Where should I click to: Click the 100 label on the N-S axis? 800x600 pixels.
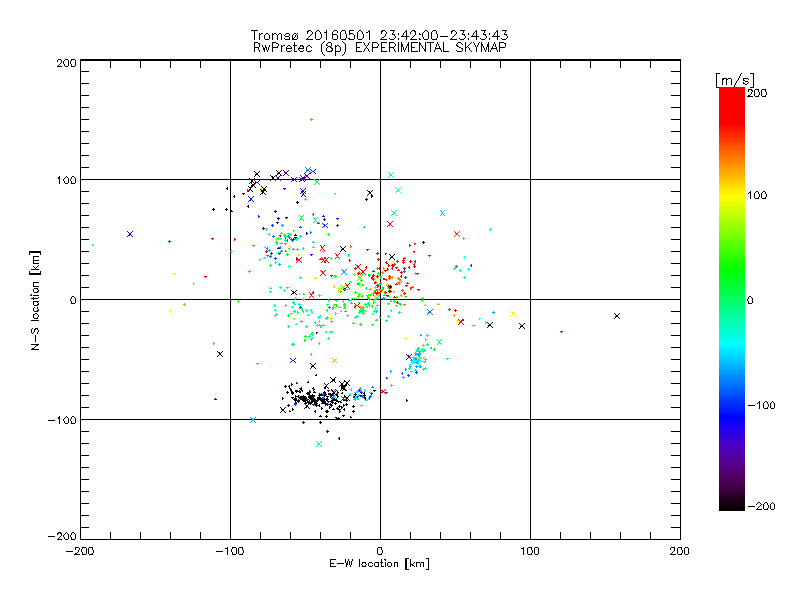66,181
